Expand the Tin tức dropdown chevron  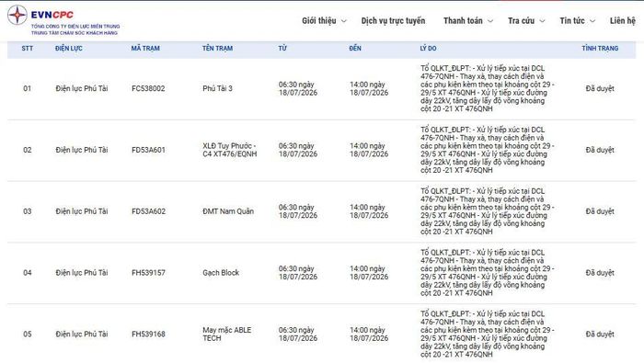coord(592,21)
